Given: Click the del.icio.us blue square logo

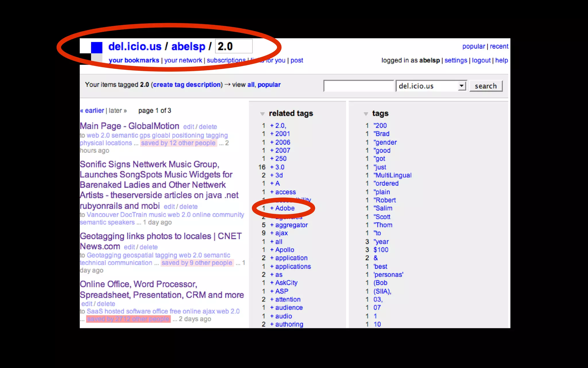Looking at the screenshot, I should click(96, 48).
